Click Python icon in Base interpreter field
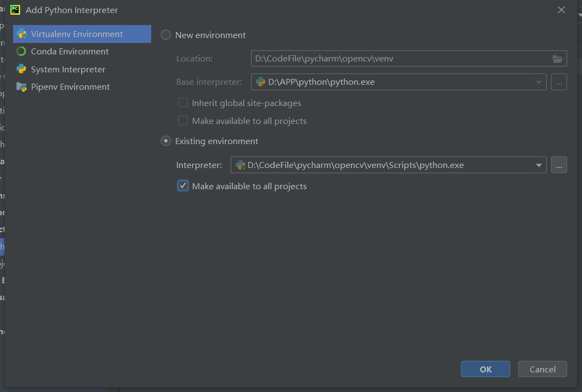The height and width of the screenshot is (392, 582). [x=261, y=82]
